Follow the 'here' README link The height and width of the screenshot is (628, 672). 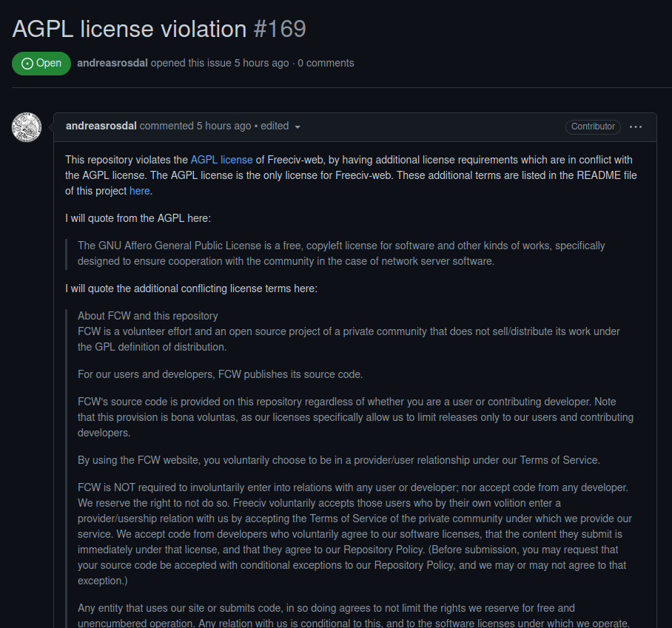coord(139,191)
